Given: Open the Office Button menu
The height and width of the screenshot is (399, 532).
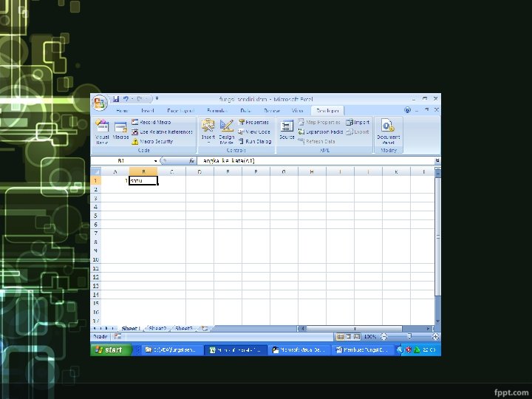Looking at the screenshot, I should [x=99, y=103].
